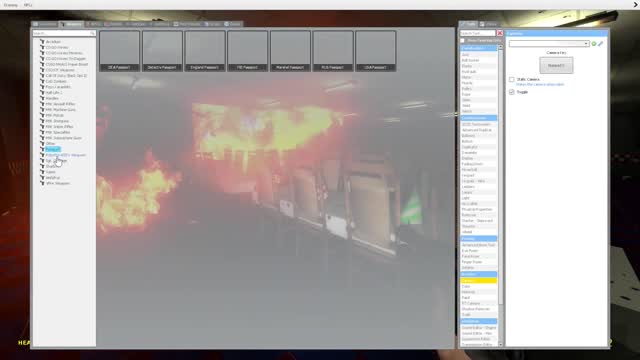Click gun icon beside Half-Life 2
640x360 pixels.
click(x=42, y=93)
